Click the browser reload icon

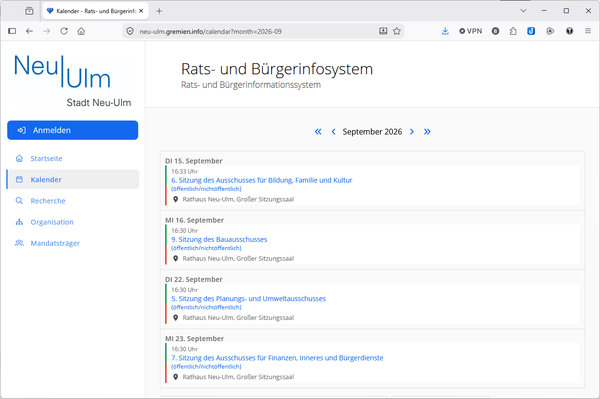click(x=64, y=31)
